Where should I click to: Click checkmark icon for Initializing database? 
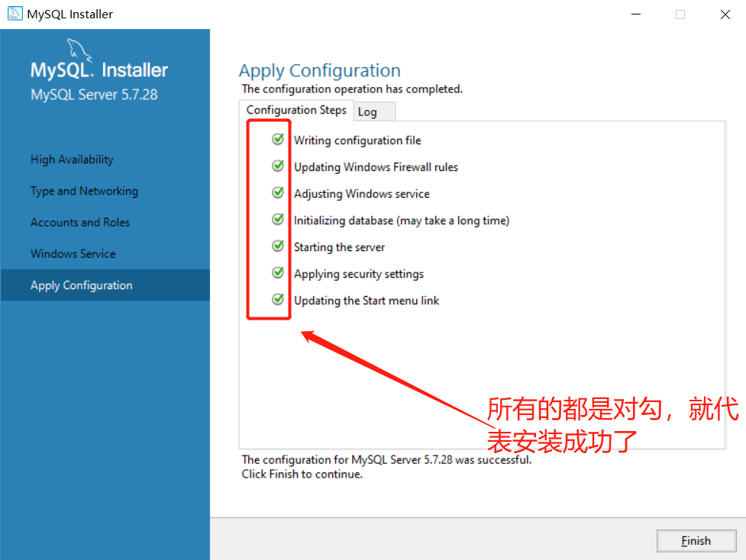pos(278,219)
